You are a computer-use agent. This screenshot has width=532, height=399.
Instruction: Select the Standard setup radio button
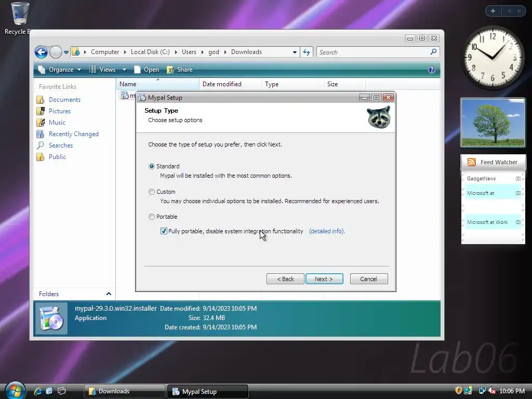coord(152,166)
